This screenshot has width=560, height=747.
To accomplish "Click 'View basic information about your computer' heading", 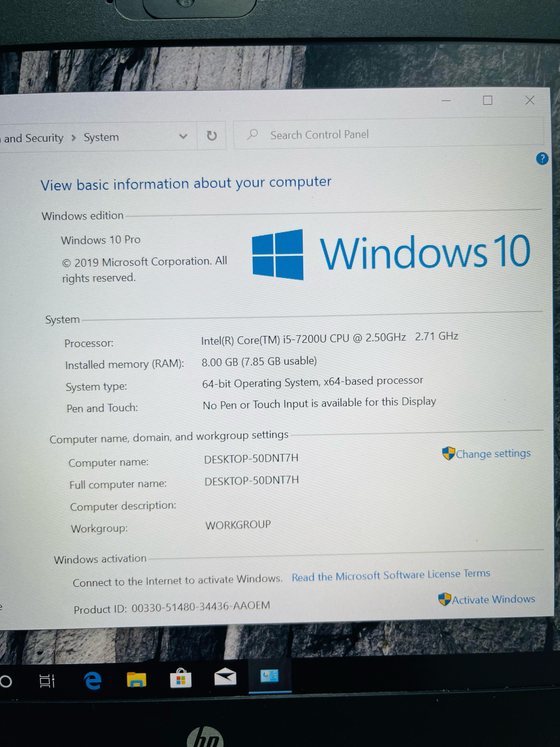I will (186, 183).
